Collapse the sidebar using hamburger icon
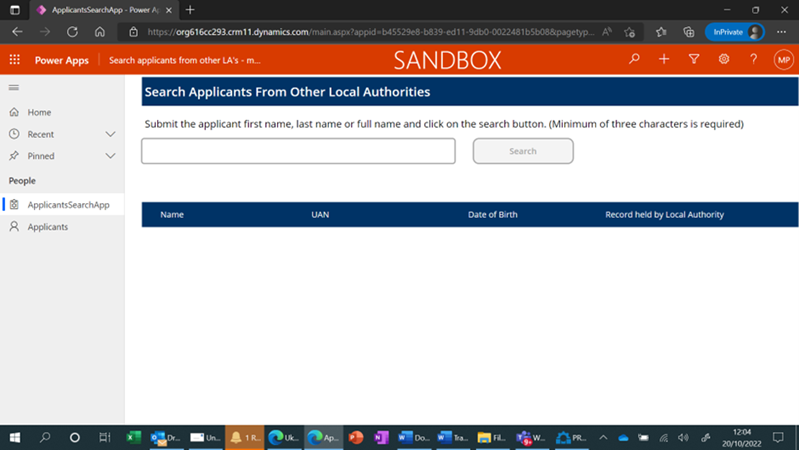The image size is (799, 450). click(x=14, y=88)
